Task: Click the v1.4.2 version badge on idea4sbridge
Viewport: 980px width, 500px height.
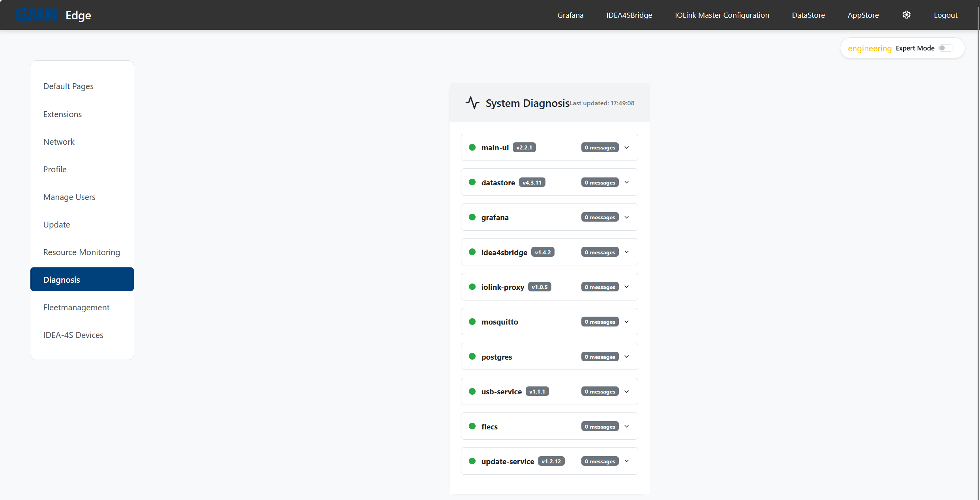Action: click(543, 252)
